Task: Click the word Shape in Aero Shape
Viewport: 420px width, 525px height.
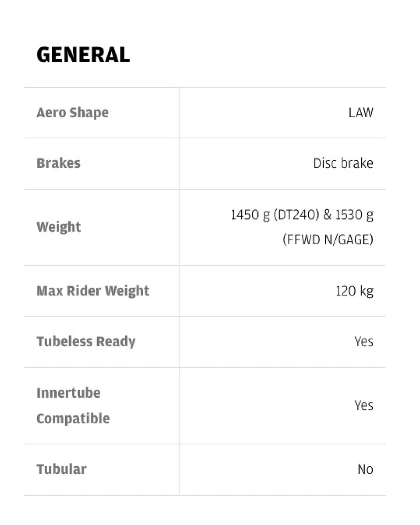Action: pyautogui.click(x=90, y=113)
